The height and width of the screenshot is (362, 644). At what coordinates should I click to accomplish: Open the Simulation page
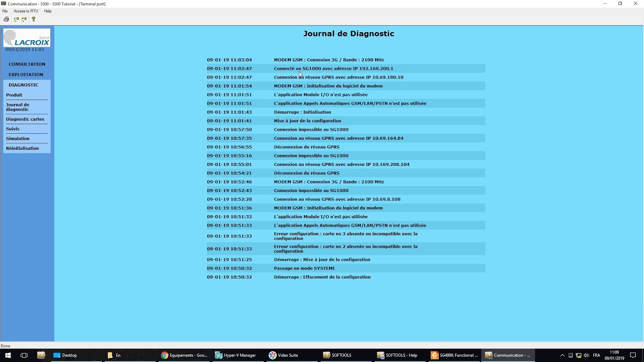point(18,139)
